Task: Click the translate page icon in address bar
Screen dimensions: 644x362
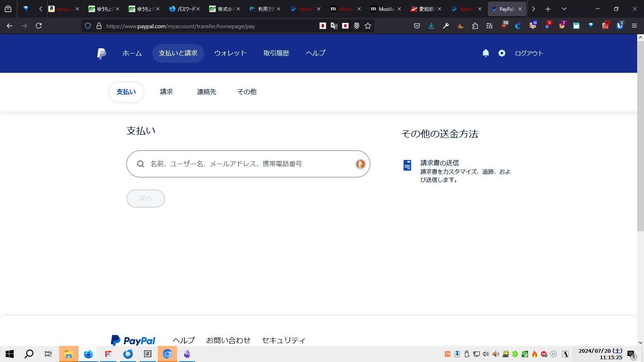Action: point(334,26)
